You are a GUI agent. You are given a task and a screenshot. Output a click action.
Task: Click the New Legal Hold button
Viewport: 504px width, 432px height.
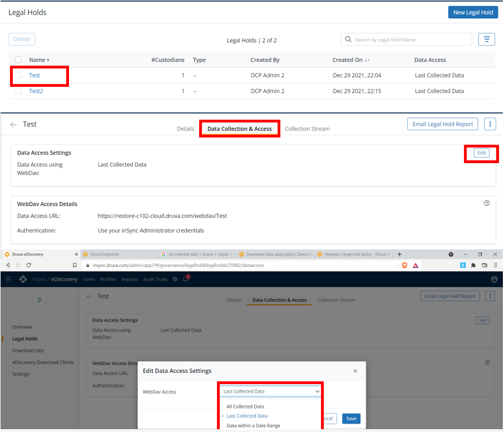(473, 12)
